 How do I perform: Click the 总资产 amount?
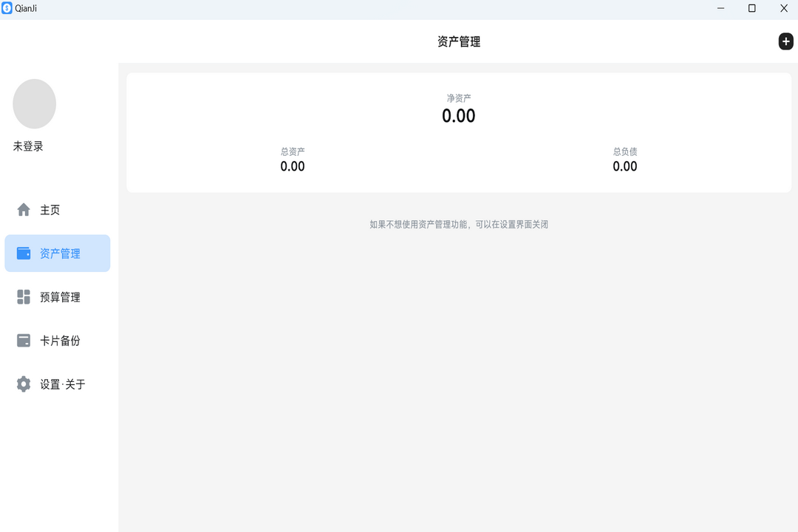coord(292,166)
